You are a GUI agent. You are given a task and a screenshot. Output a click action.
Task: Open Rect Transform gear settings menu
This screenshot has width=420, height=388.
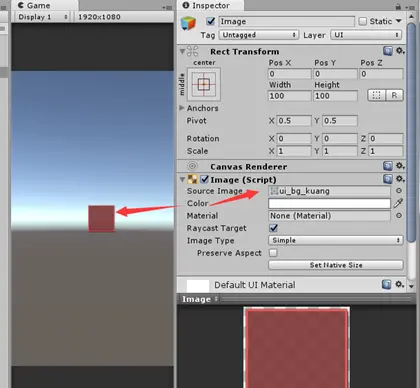(x=400, y=51)
